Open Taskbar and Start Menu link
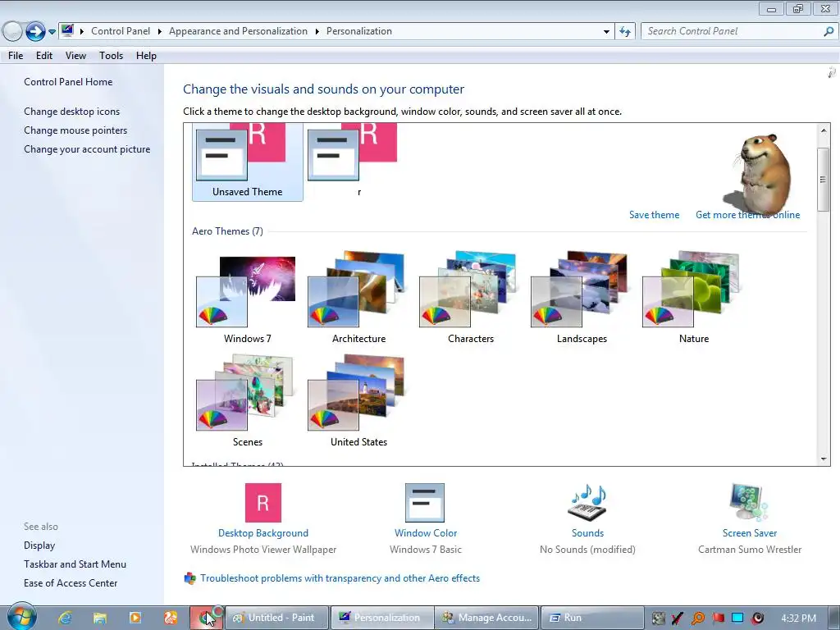 click(x=75, y=564)
